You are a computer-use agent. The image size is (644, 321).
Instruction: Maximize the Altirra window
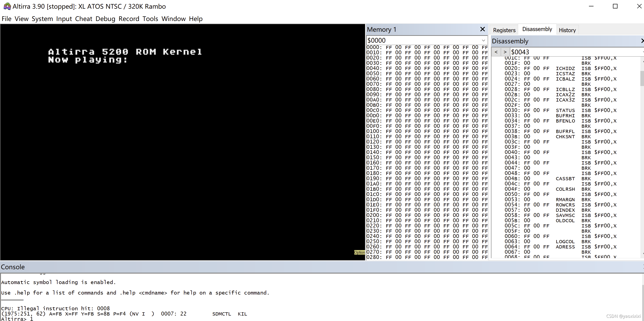coord(615,6)
